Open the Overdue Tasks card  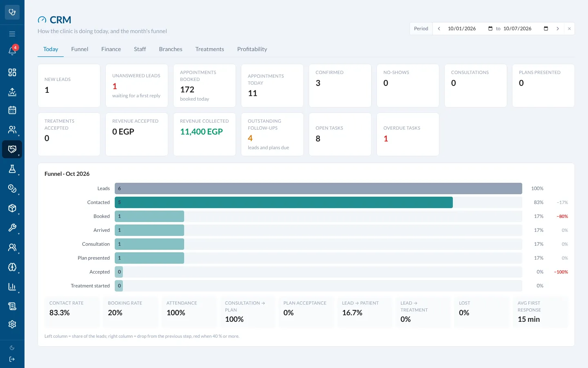(408, 135)
